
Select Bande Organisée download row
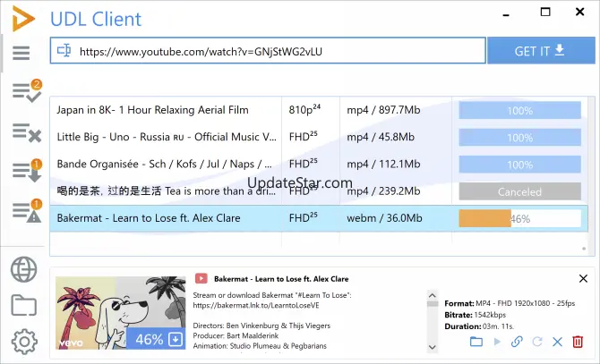point(166,165)
